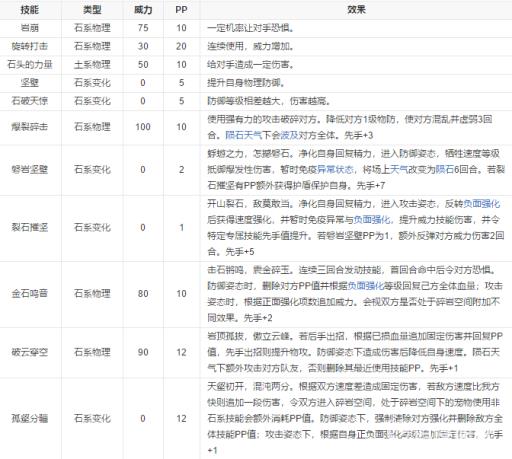Click the 类型 column header
The width and height of the screenshot is (512, 459).
(92, 10)
